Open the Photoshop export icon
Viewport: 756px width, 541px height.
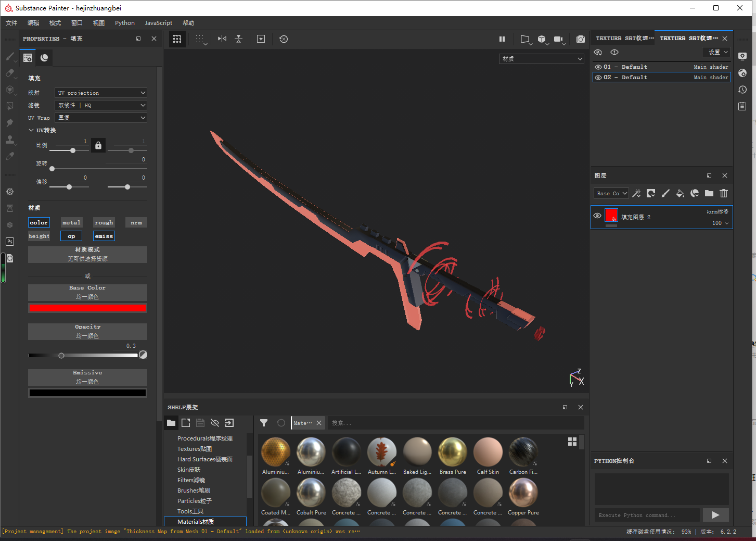point(10,242)
